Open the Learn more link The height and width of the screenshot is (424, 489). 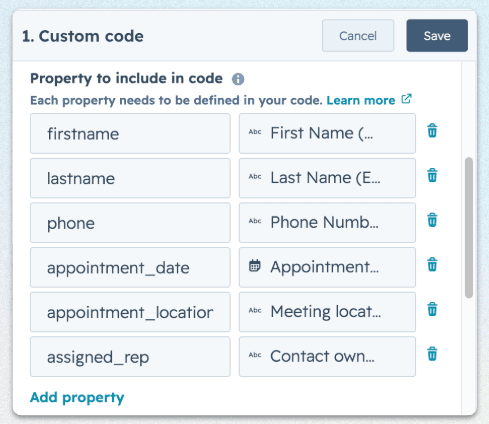coord(361,100)
